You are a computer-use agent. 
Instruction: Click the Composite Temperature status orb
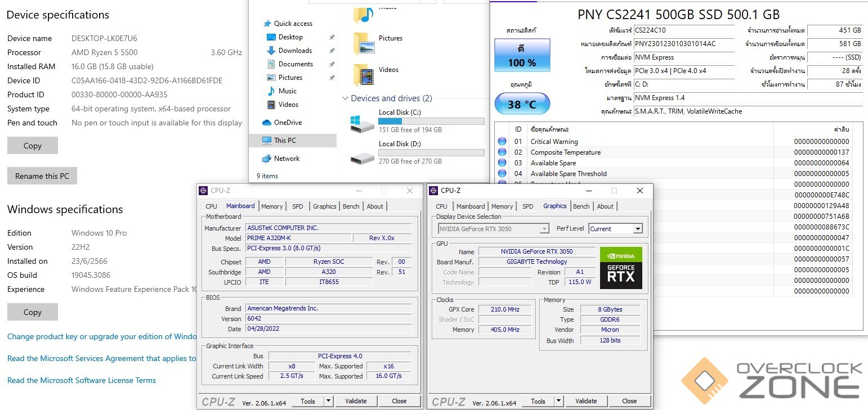coord(502,152)
